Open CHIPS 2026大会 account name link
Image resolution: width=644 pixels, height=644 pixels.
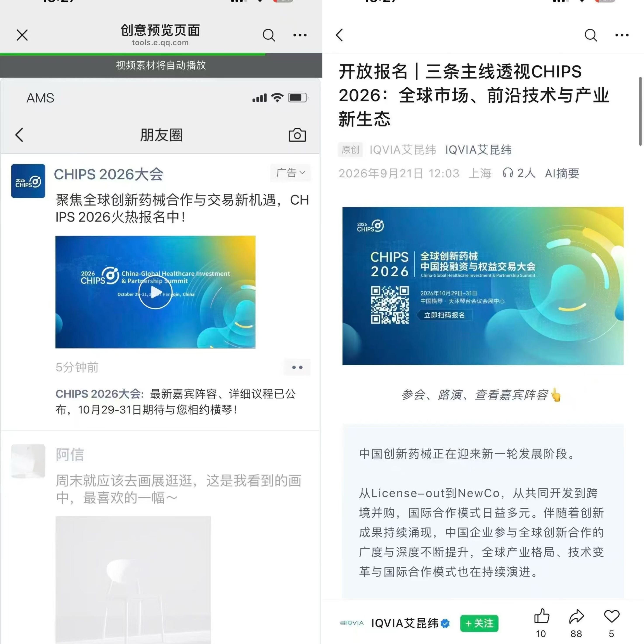[x=108, y=174]
